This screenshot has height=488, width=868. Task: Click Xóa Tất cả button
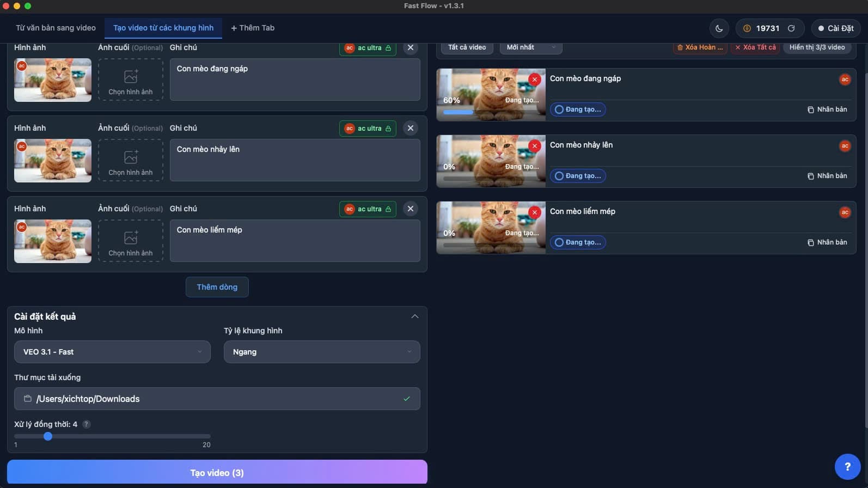click(756, 47)
